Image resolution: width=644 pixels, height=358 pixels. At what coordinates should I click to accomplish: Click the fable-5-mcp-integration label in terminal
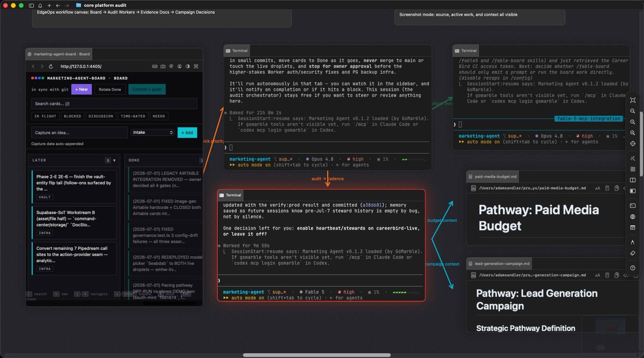[x=588, y=118]
